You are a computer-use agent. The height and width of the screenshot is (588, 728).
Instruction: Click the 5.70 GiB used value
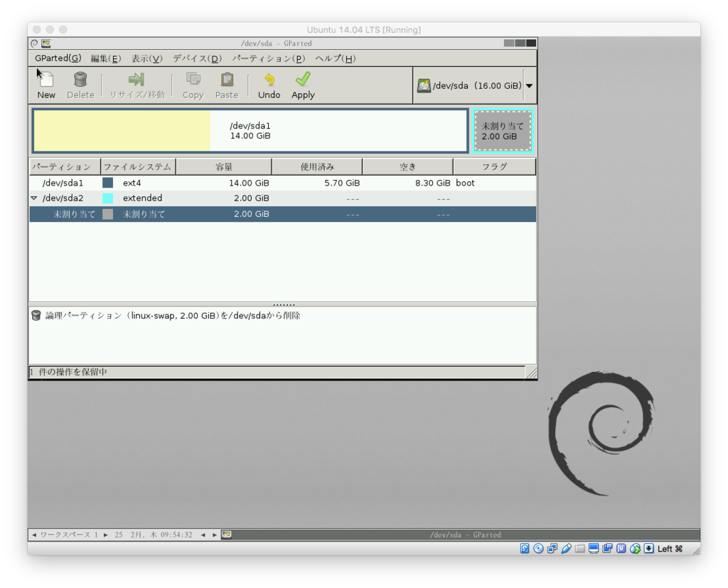(x=342, y=183)
